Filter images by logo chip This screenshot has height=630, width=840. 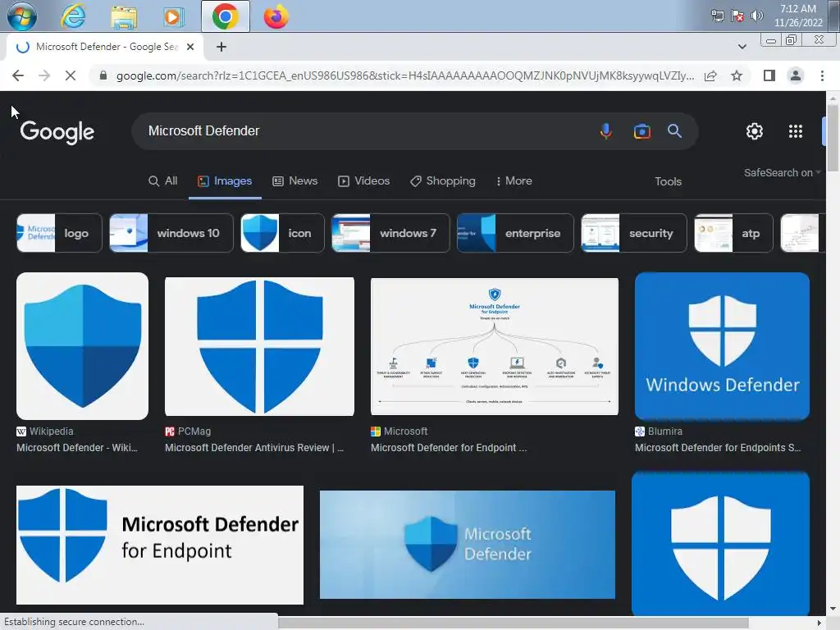click(59, 233)
